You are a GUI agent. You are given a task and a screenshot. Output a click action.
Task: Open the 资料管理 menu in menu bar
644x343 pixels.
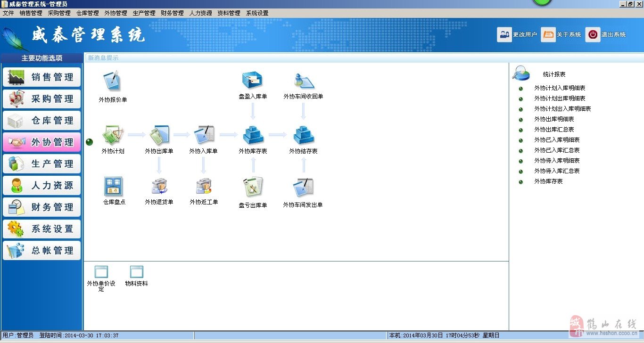[x=229, y=13]
